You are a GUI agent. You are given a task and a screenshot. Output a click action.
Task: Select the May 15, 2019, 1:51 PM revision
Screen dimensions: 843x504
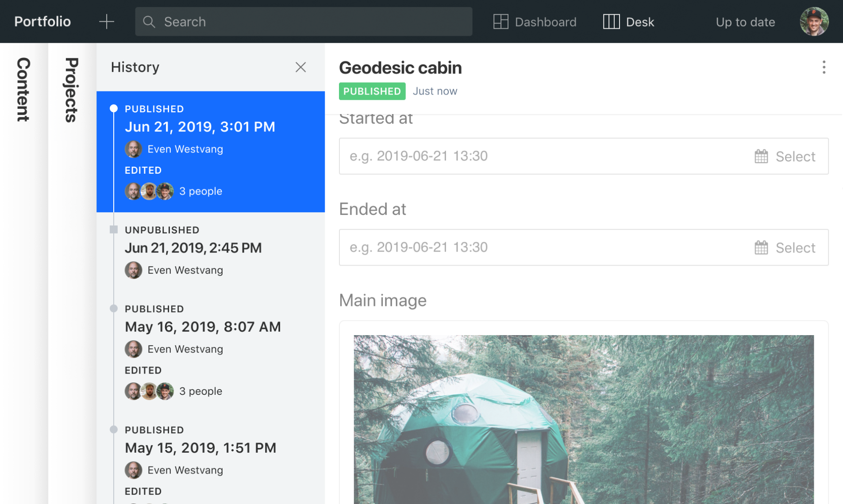211,458
